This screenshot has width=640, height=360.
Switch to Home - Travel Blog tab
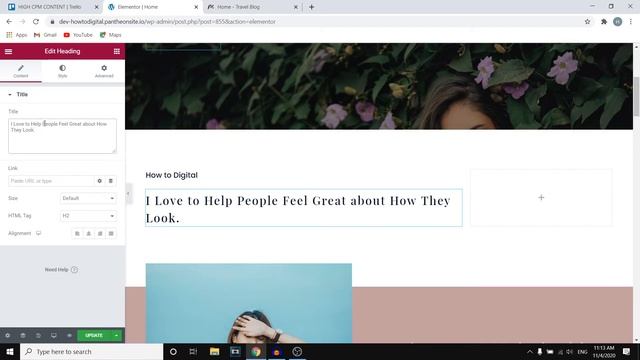253,7
